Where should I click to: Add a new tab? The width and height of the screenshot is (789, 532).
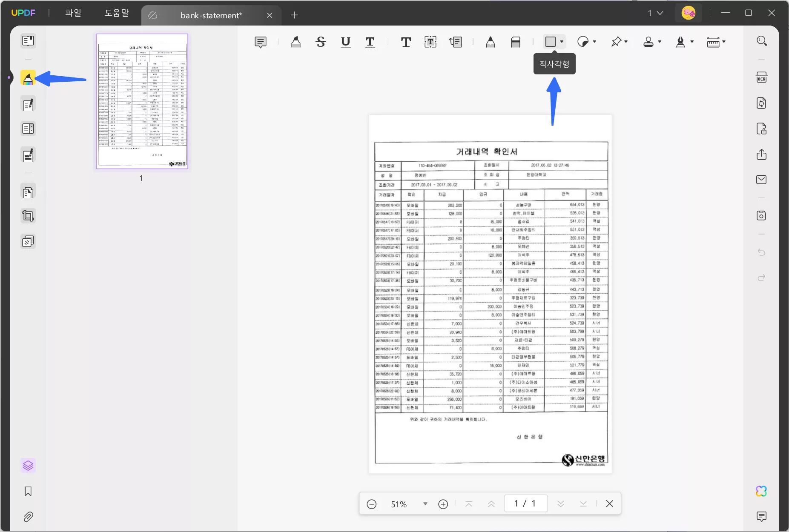(294, 15)
